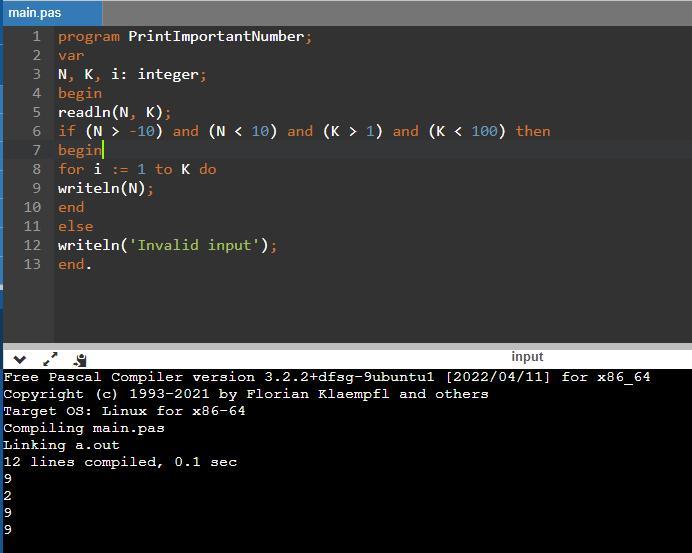The width and height of the screenshot is (692, 553).
Task: Click the 'Invalid input' string literal
Action: pos(194,245)
